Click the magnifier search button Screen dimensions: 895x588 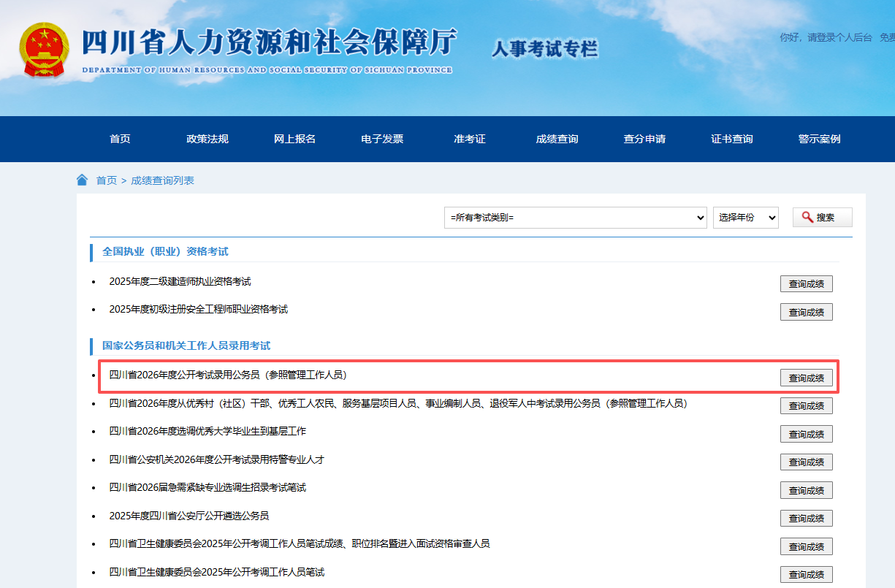(x=822, y=218)
